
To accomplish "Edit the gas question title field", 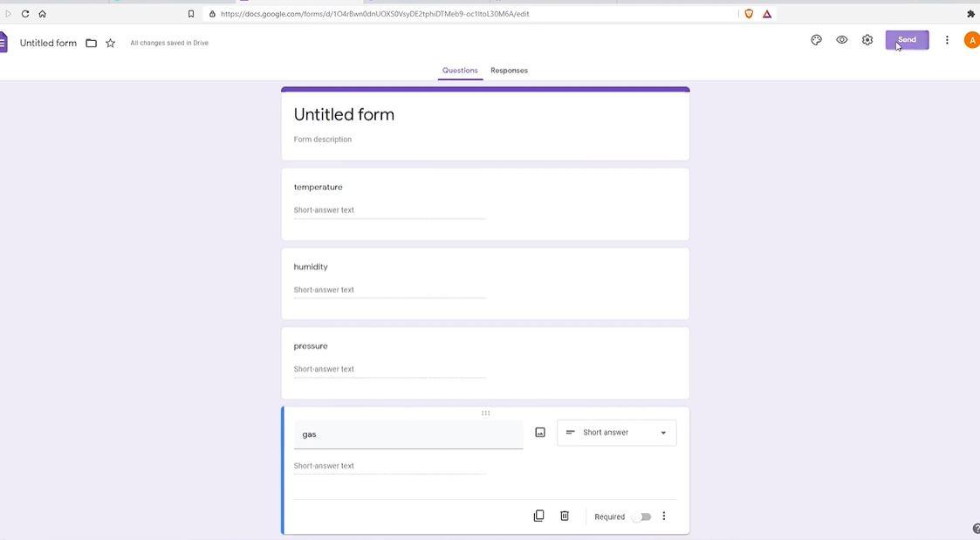I will (x=408, y=434).
